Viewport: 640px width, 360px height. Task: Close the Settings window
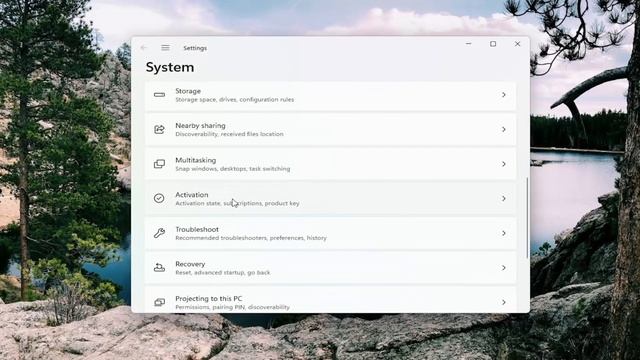click(x=517, y=44)
